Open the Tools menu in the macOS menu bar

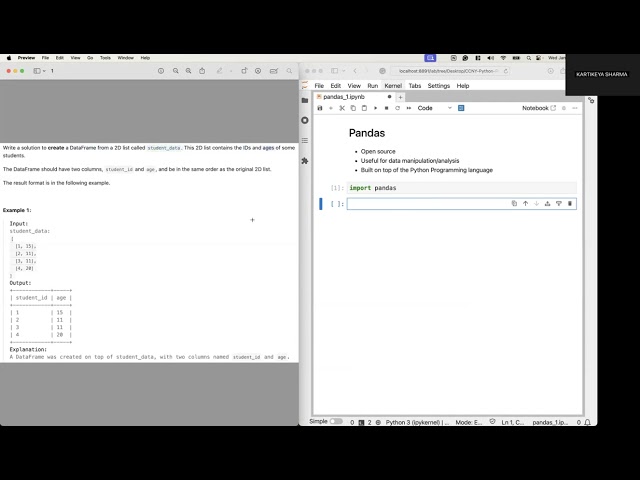tap(105, 58)
